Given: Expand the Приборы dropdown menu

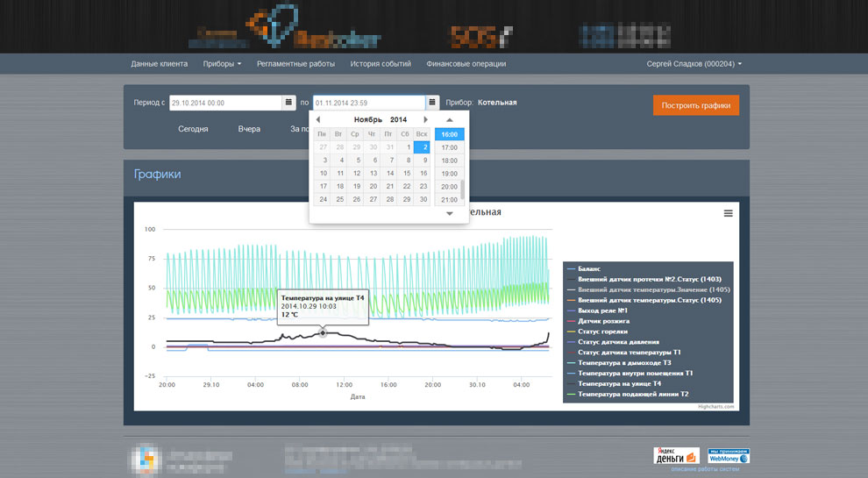Looking at the screenshot, I should tap(222, 64).
